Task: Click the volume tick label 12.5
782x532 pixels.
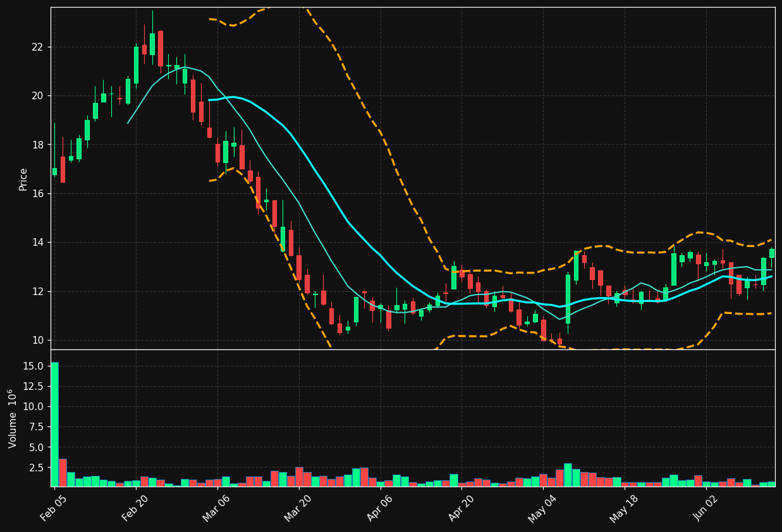Action: pos(34,387)
